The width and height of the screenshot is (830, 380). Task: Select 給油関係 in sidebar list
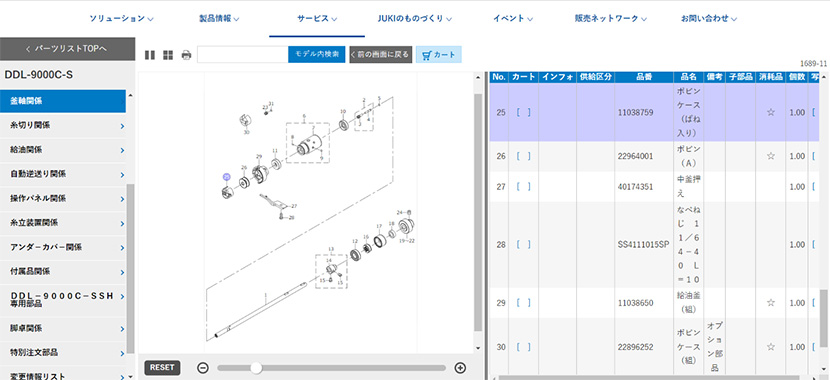pos(63,150)
